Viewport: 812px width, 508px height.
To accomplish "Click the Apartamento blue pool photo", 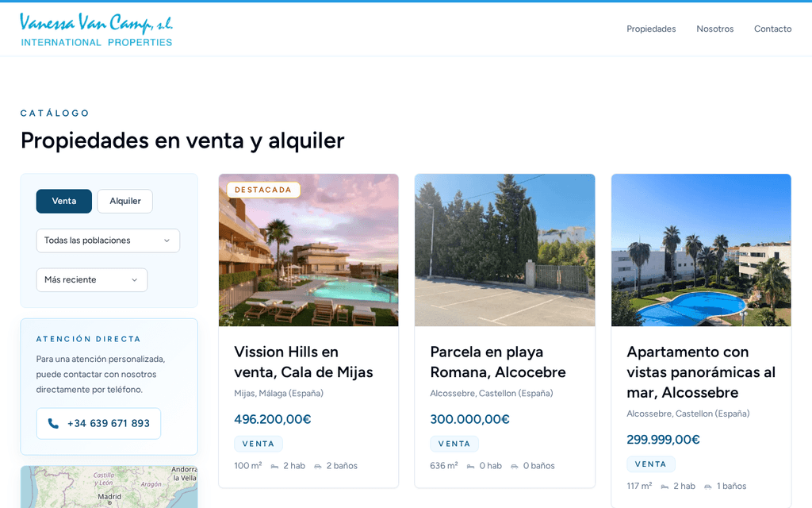I will [x=701, y=250].
